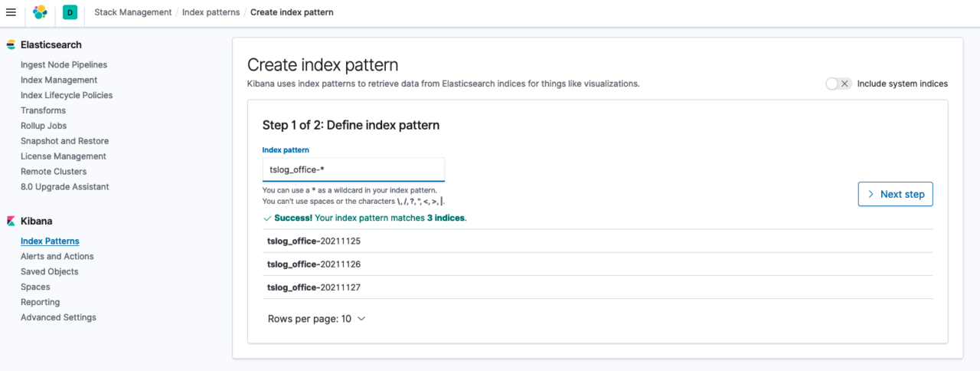Open Spaces page
Image resolution: width=980 pixels, height=371 pixels.
point(35,287)
